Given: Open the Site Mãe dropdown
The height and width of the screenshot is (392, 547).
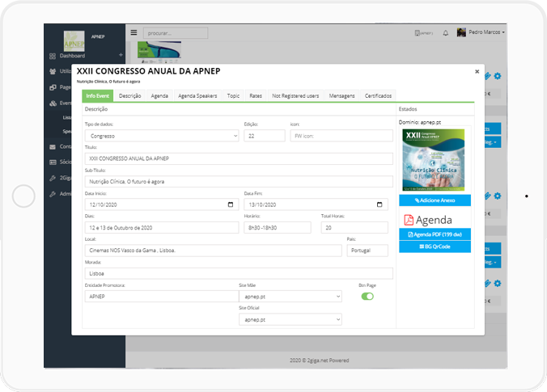Looking at the screenshot, I should tap(290, 297).
